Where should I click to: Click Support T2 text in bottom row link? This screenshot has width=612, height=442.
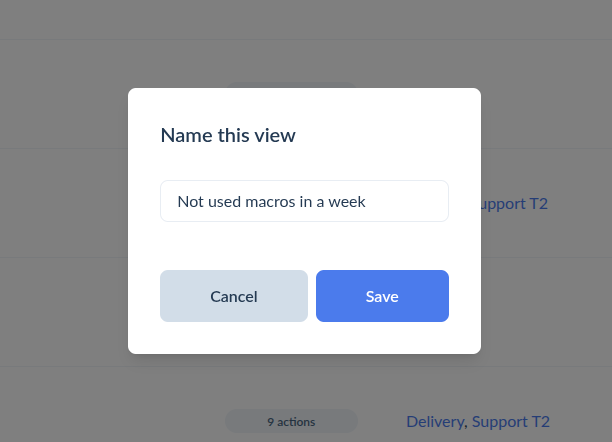511,422
